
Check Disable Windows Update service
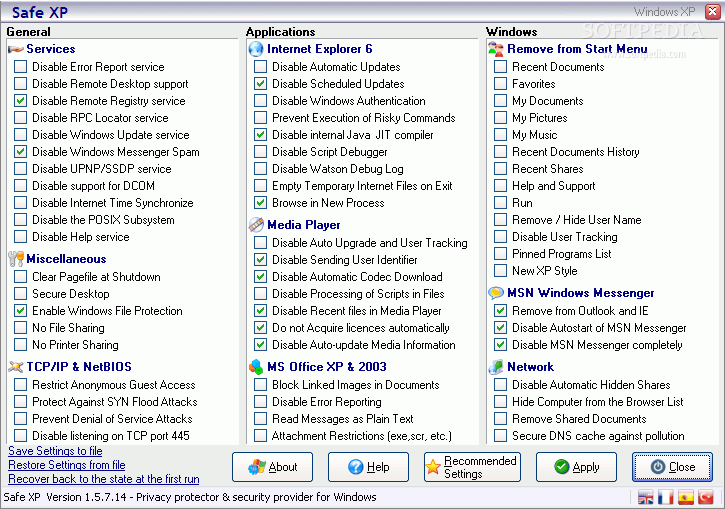(20, 135)
